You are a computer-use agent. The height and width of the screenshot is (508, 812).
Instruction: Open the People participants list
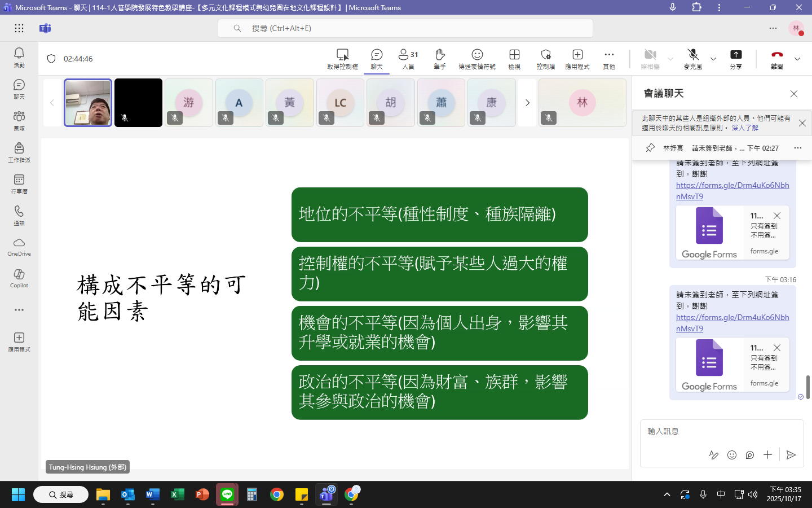click(408, 58)
